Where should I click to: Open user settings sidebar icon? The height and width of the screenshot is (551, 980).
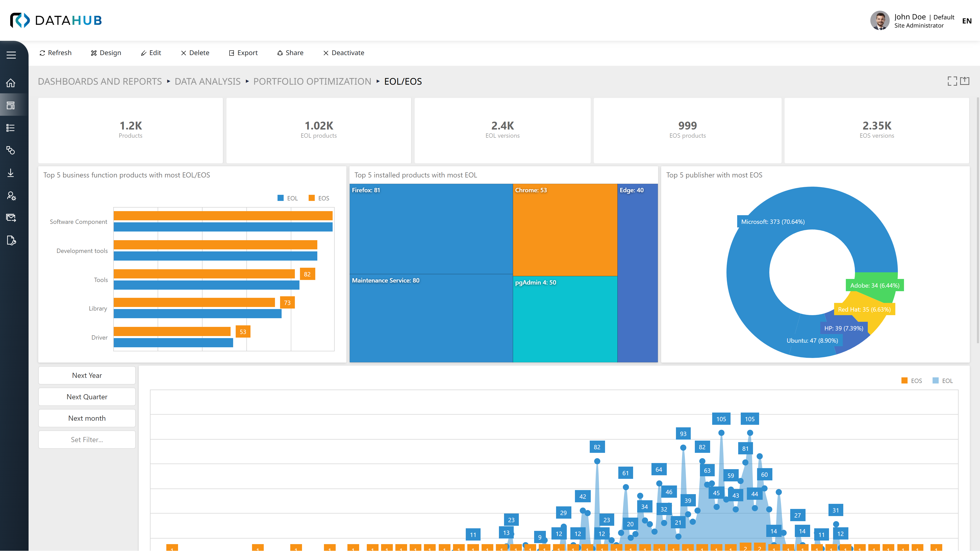[x=11, y=196]
